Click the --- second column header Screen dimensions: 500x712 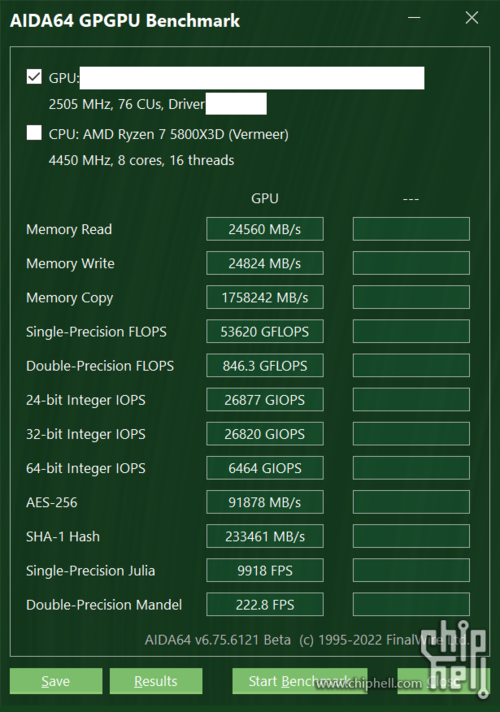pyautogui.click(x=411, y=199)
